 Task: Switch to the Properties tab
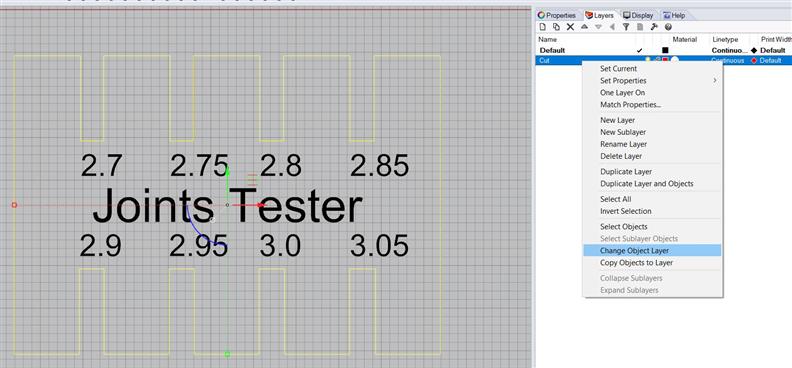tap(557, 16)
